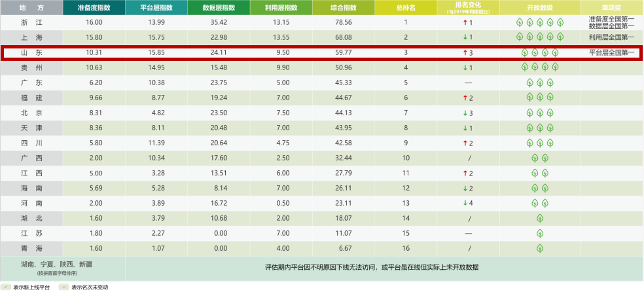Click readiness value 16.00
The image size is (644, 294).
(94, 23)
